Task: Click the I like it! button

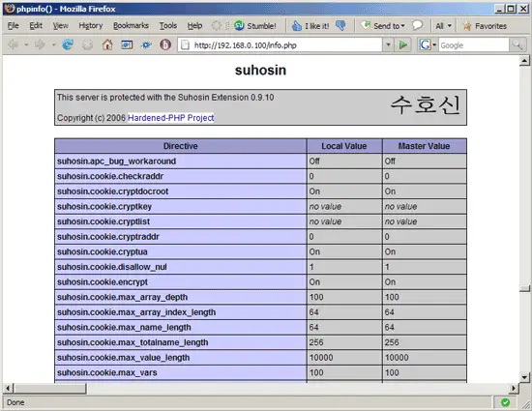Action: (310, 26)
